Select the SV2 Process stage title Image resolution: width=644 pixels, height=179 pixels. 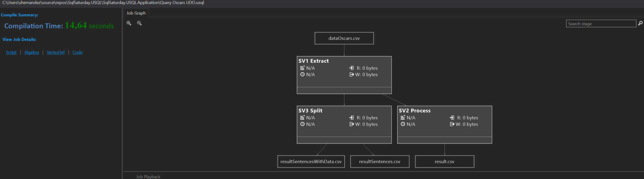pos(414,111)
